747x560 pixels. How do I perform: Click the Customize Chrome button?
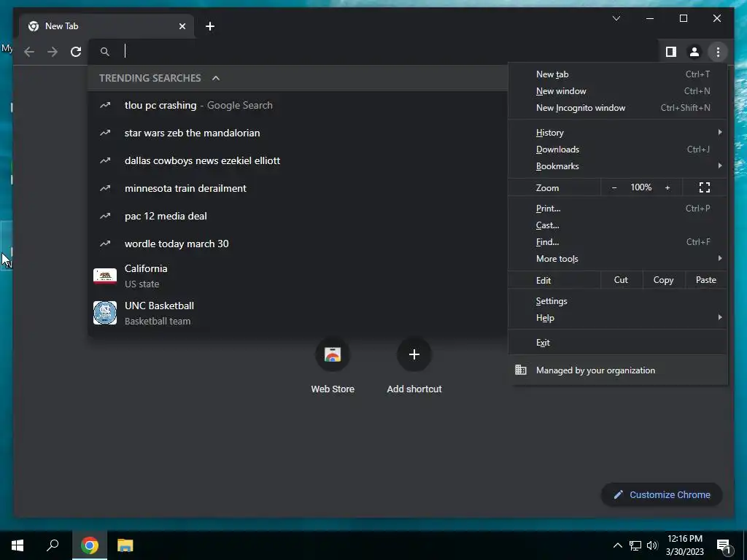(x=662, y=495)
